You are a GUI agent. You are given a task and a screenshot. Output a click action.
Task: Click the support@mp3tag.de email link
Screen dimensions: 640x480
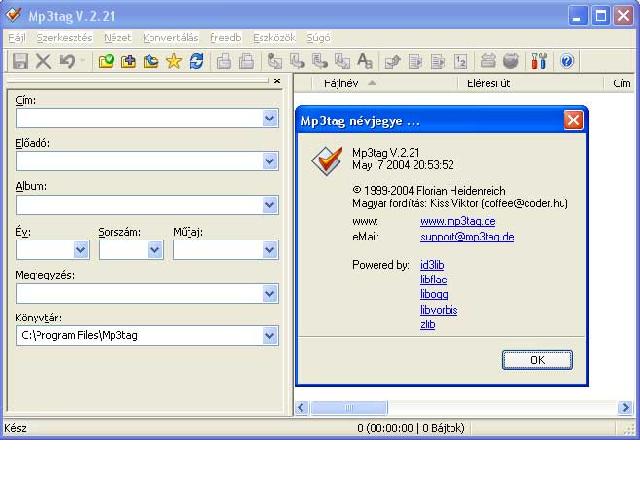(x=467, y=237)
